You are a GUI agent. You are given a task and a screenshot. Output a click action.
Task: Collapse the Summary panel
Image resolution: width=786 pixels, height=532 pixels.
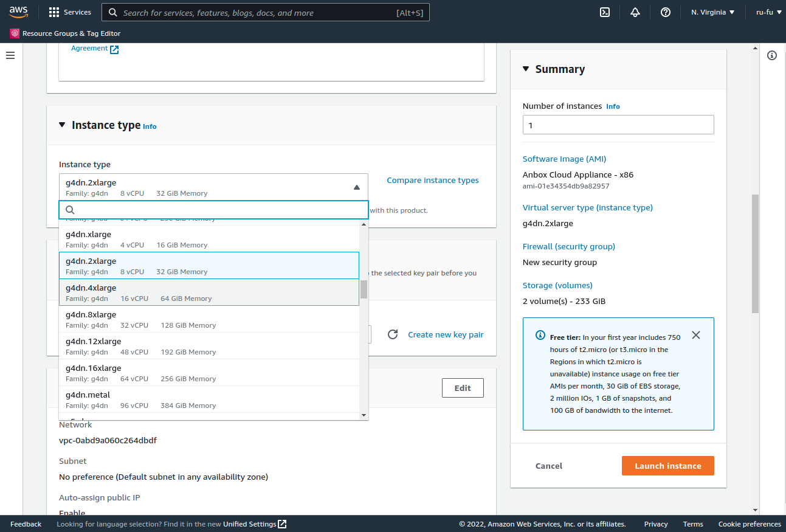[x=526, y=69]
